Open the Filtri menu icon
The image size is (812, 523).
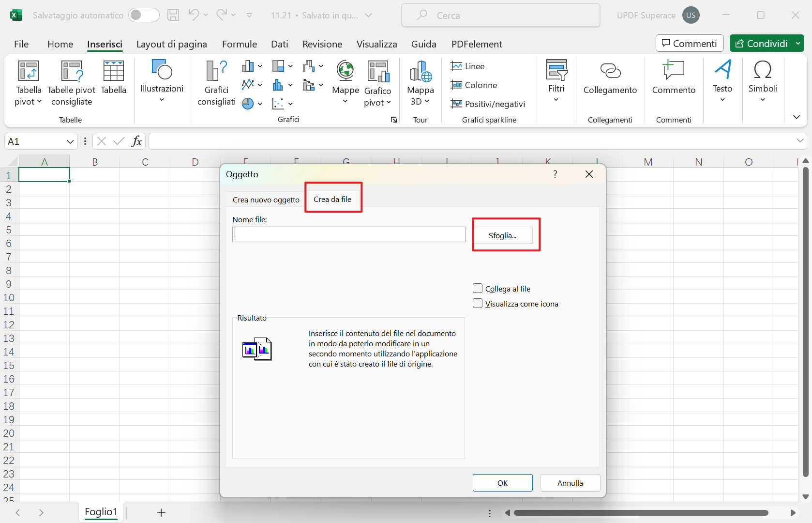[556, 70]
